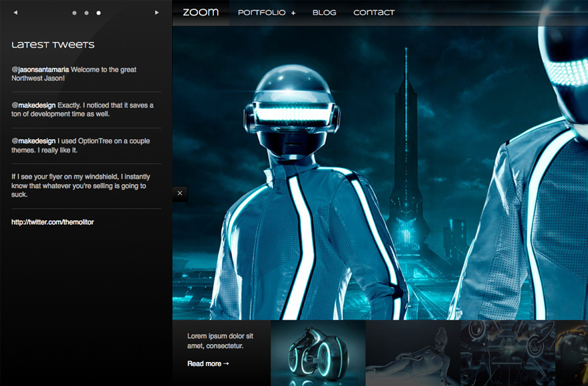The width and height of the screenshot is (588, 386).
Task: Click the orange thumbnail at the far right
Action: click(572, 353)
